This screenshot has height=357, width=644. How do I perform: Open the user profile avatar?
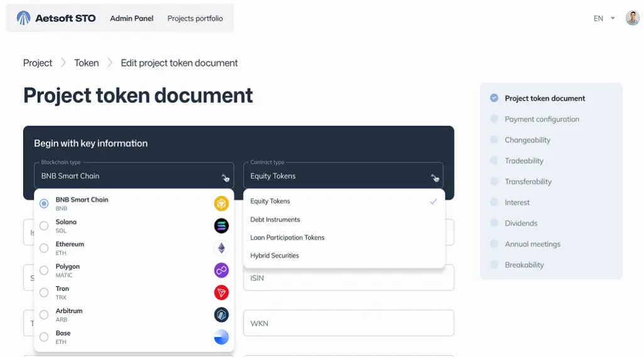point(632,18)
